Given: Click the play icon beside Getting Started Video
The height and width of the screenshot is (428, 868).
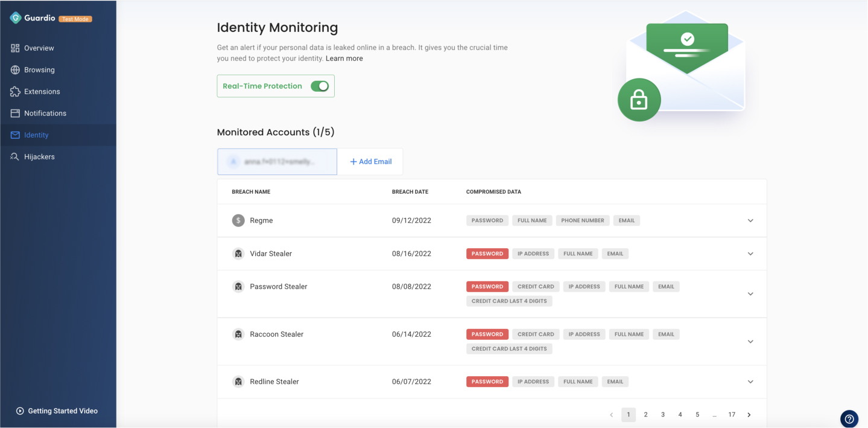Looking at the screenshot, I should point(20,411).
